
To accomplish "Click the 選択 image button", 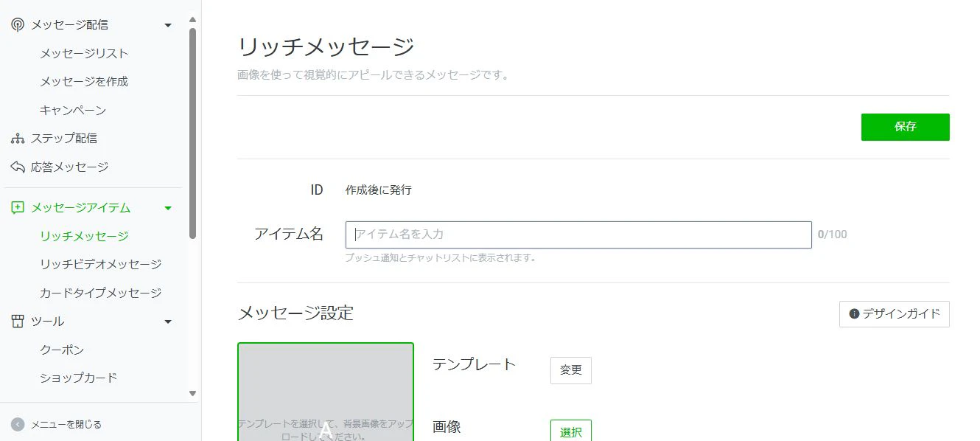I will click(571, 431).
